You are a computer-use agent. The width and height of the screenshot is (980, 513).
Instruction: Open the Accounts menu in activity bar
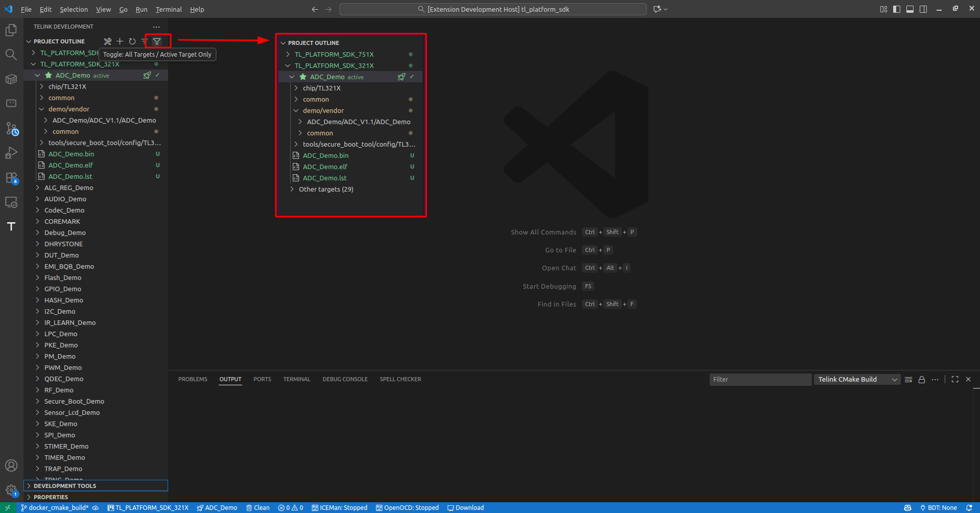(x=11, y=465)
